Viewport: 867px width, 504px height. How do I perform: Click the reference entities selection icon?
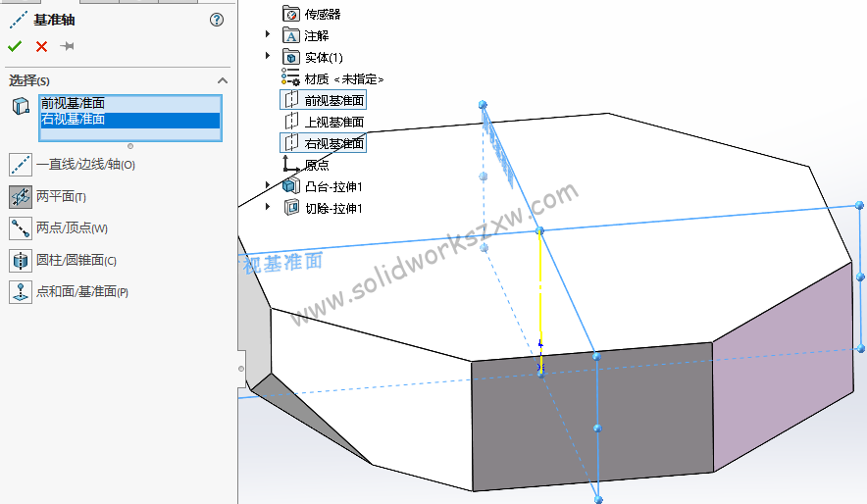21,106
